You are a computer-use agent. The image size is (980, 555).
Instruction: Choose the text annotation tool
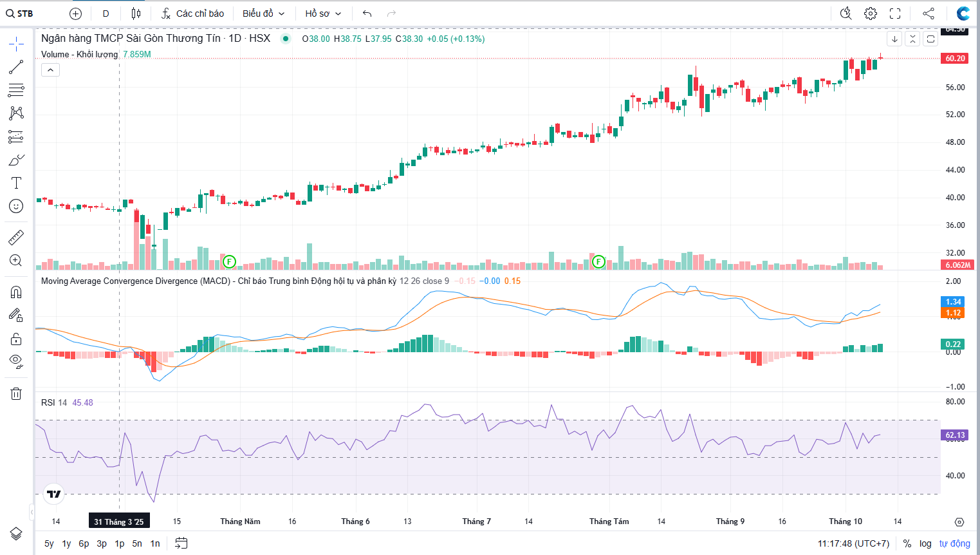[16, 183]
